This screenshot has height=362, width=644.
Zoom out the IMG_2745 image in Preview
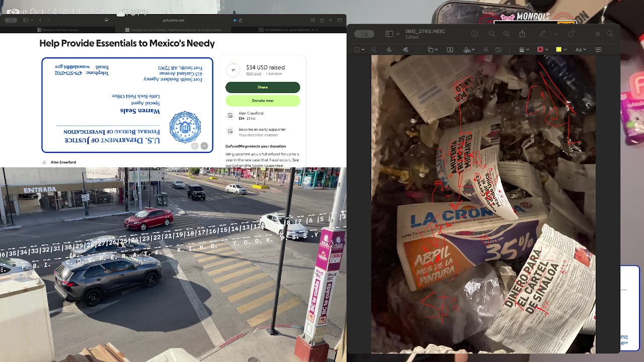(492, 34)
